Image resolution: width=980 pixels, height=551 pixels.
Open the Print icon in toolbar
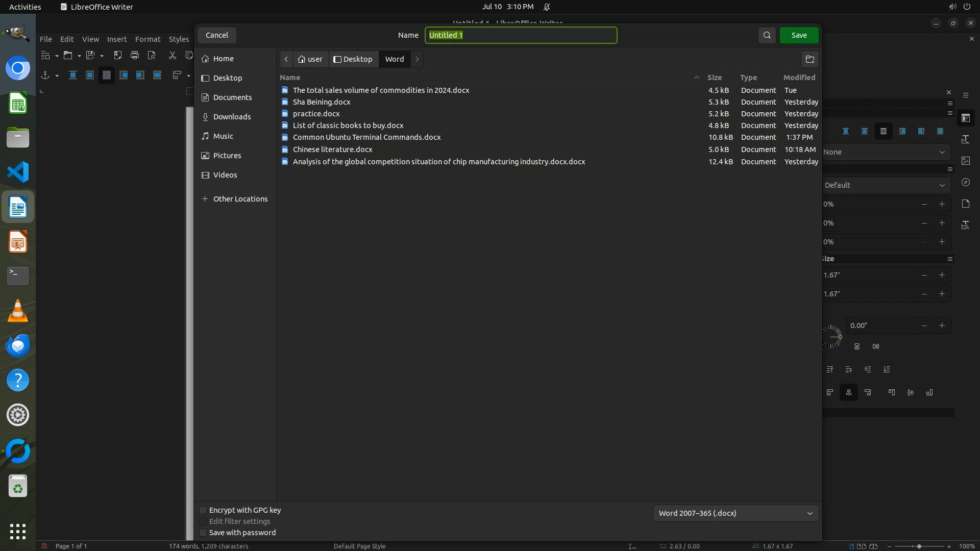pos(135,55)
